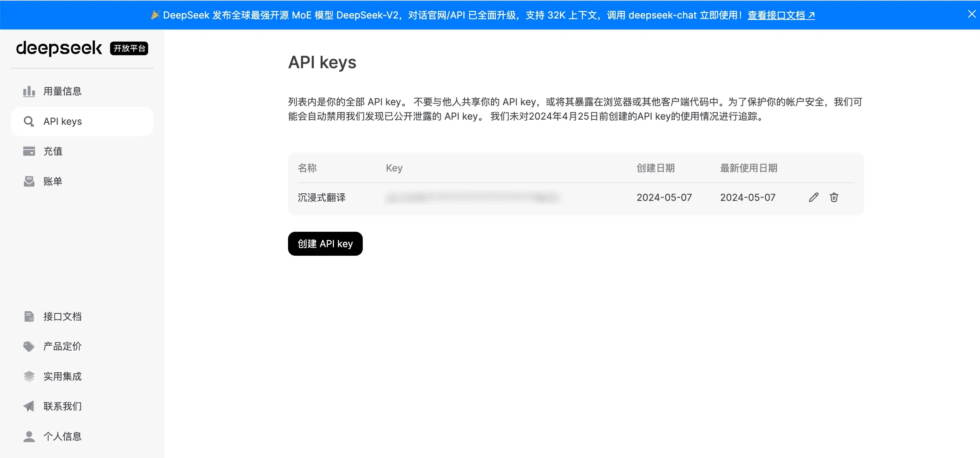Open 查看接口文档 link in the banner
Image resolution: width=980 pixels, height=458 pixels.
click(781, 15)
